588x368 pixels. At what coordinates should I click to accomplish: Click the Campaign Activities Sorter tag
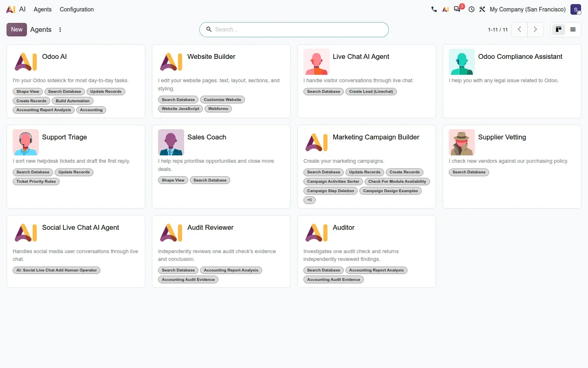pyautogui.click(x=333, y=182)
